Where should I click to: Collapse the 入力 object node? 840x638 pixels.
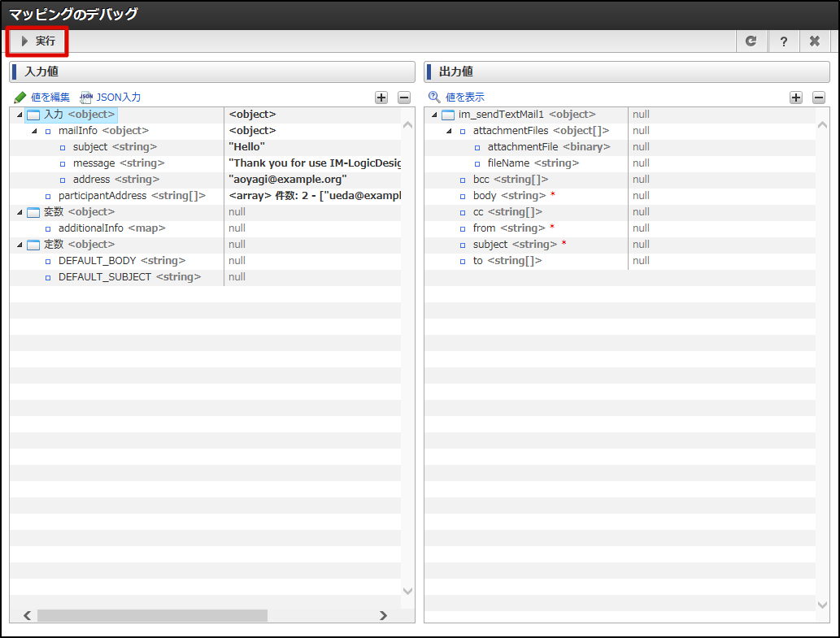tap(19, 115)
